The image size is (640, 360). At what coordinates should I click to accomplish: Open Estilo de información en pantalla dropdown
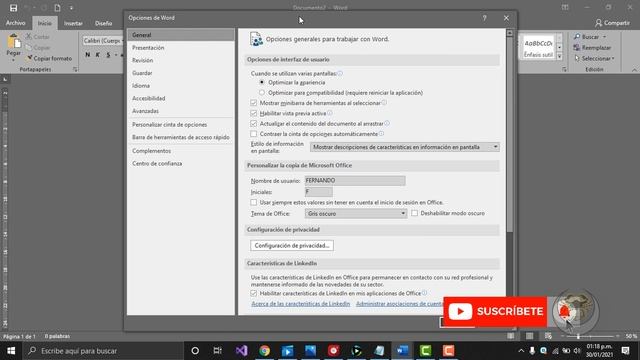point(404,147)
